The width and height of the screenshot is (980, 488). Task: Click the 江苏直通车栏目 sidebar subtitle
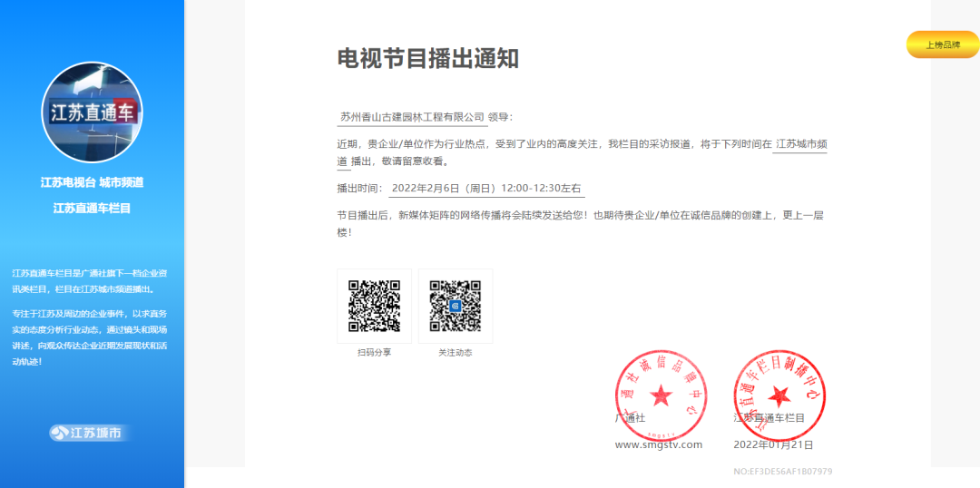click(92, 208)
